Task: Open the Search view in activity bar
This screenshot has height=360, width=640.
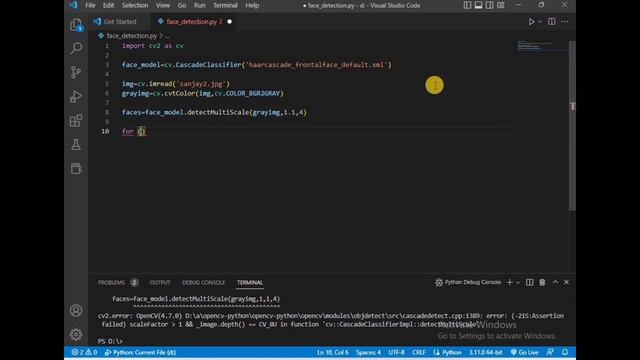Action: pos(76,49)
